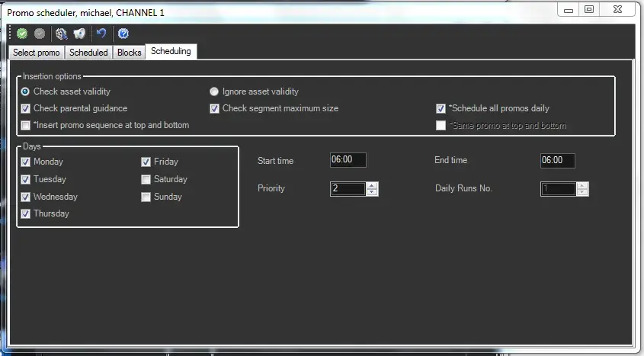Open the Blocks tab
The height and width of the screenshot is (356, 644).
(x=129, y=53)
